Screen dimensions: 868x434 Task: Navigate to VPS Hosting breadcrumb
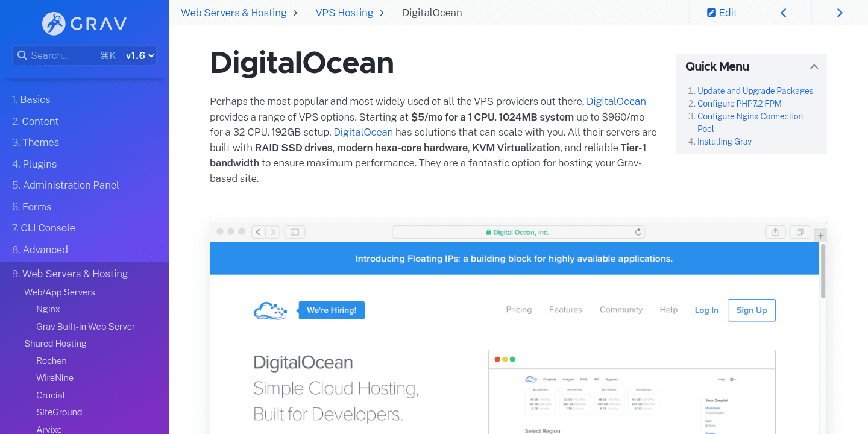tap(343, 12)
